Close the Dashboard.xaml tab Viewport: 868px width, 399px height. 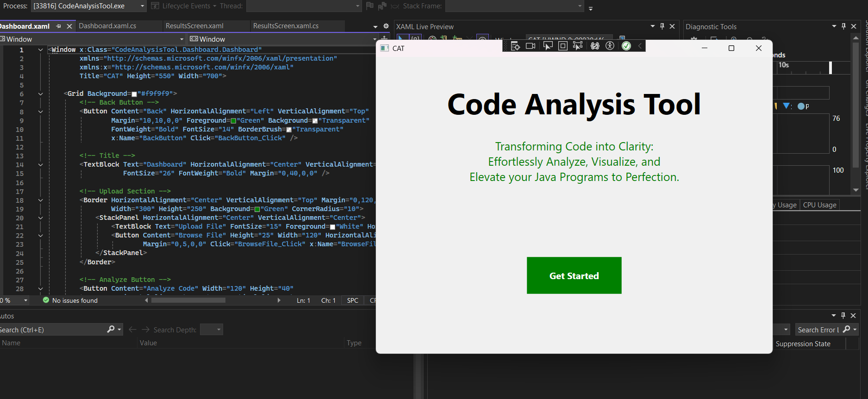pos(69,26)
